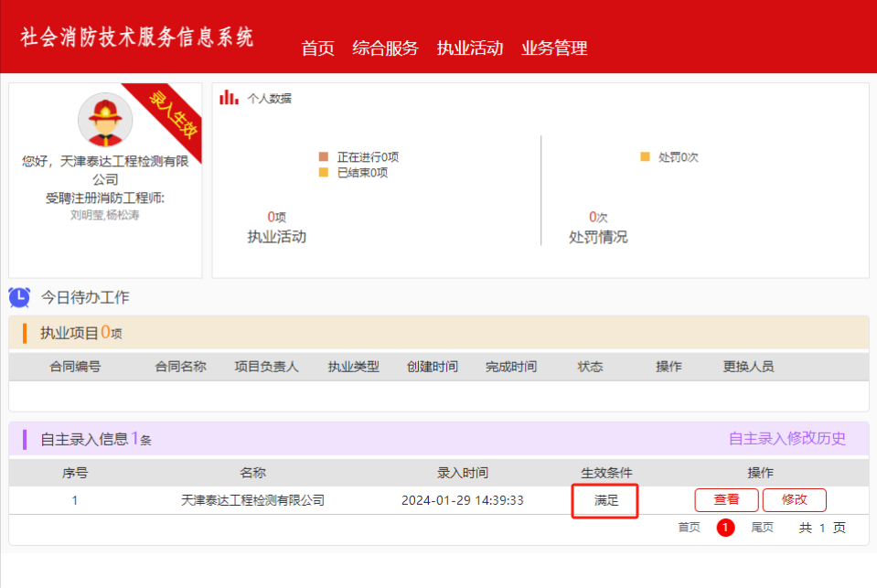Screen dimensions: 877x588
Task: Click the 2024-01-29 14:39:33 entry time
Action: point(463,500)
